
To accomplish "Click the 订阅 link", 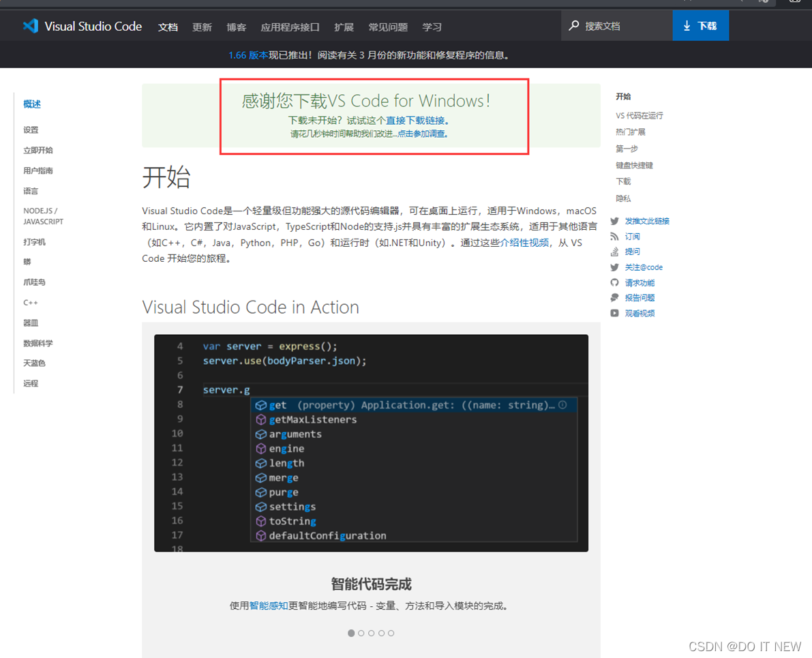I will pos(632,237).
